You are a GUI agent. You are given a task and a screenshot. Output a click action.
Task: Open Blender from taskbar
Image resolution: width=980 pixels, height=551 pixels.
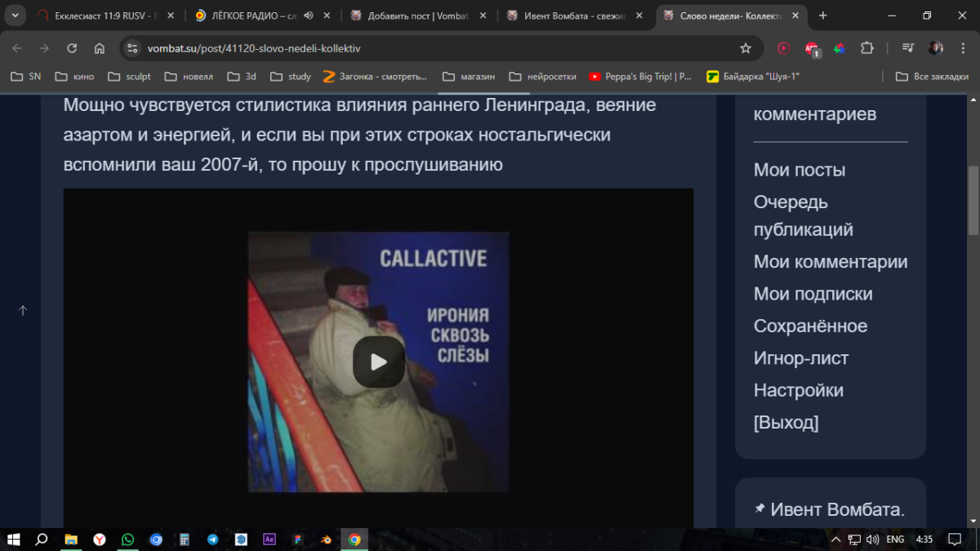click(326, 540)
